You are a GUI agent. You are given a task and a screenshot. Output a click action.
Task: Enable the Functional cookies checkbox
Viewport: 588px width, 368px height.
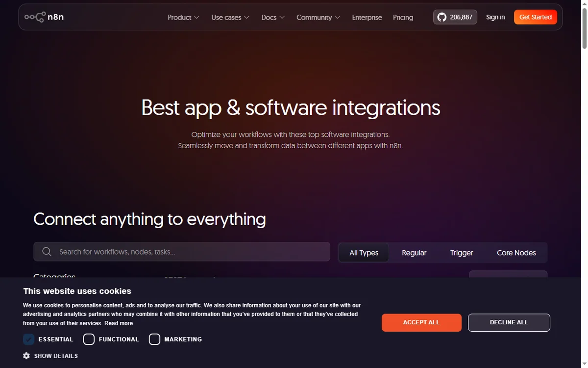pos(89,339)
